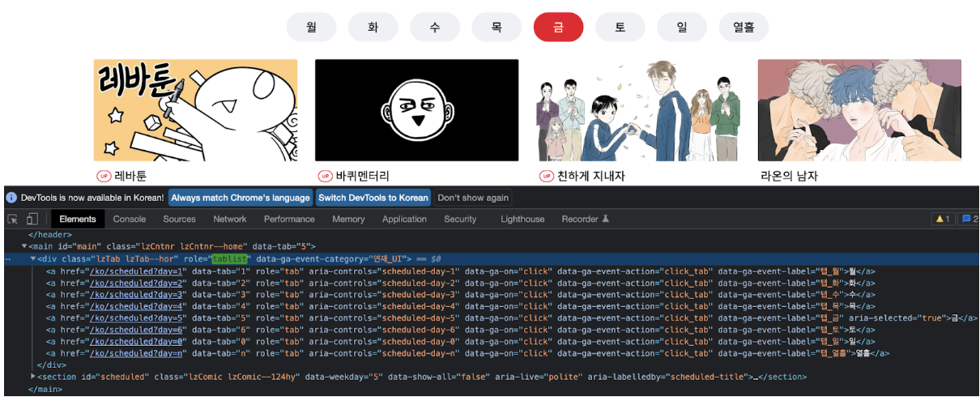The height and width of the screenshot is (397, 980).
Task: Click the inspect element picker icon
Action: point(13,219)
